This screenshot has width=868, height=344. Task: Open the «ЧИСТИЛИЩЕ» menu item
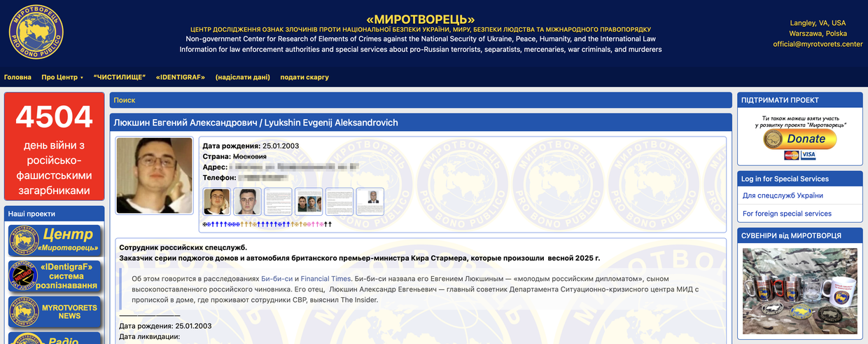120,77
